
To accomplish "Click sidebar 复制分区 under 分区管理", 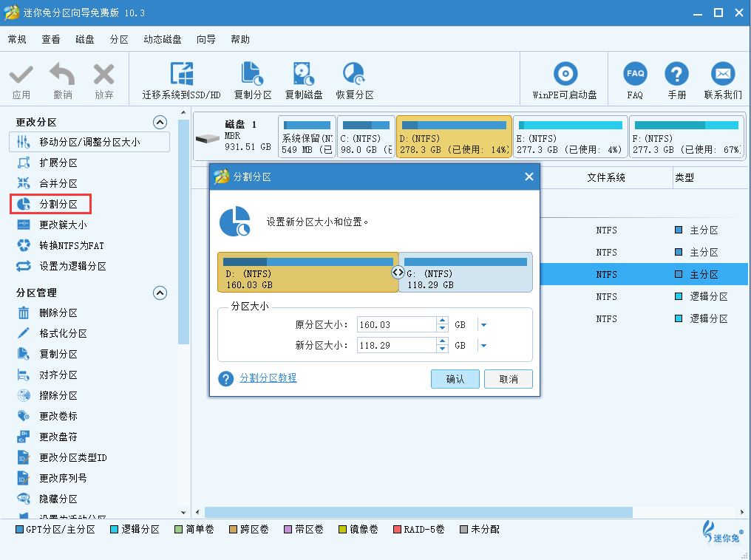I will (58, 354).
